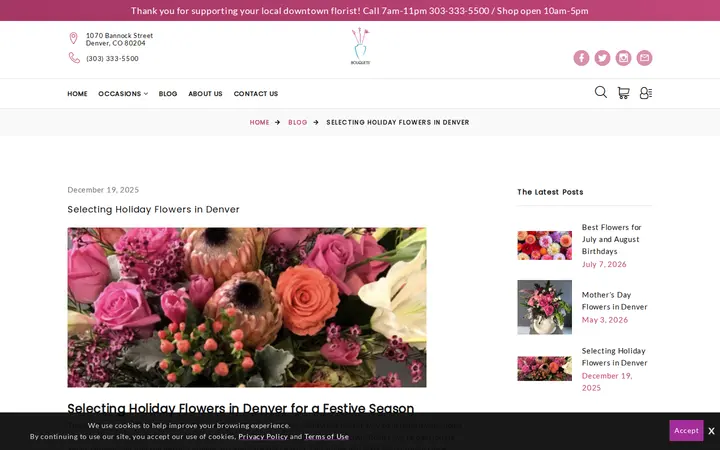Image resolution: width=720 pixels, height=450 pixels.
Task: View the shopping cart icon
Action: tap(623, 93)
